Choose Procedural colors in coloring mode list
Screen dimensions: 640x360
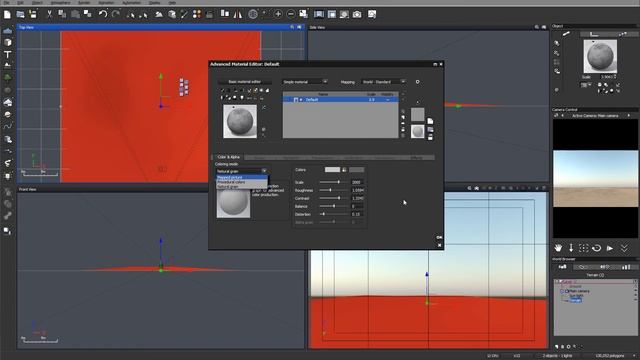[x=242, y=182]
